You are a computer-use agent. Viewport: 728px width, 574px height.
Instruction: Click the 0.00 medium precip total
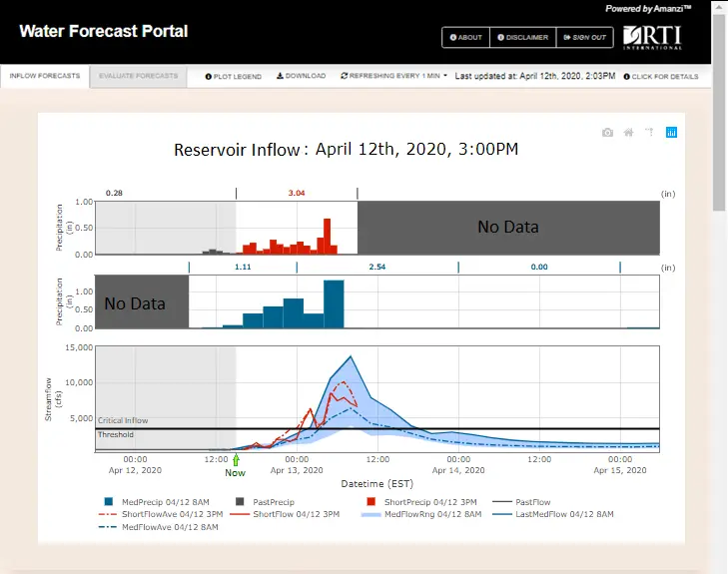click(539, 267)
